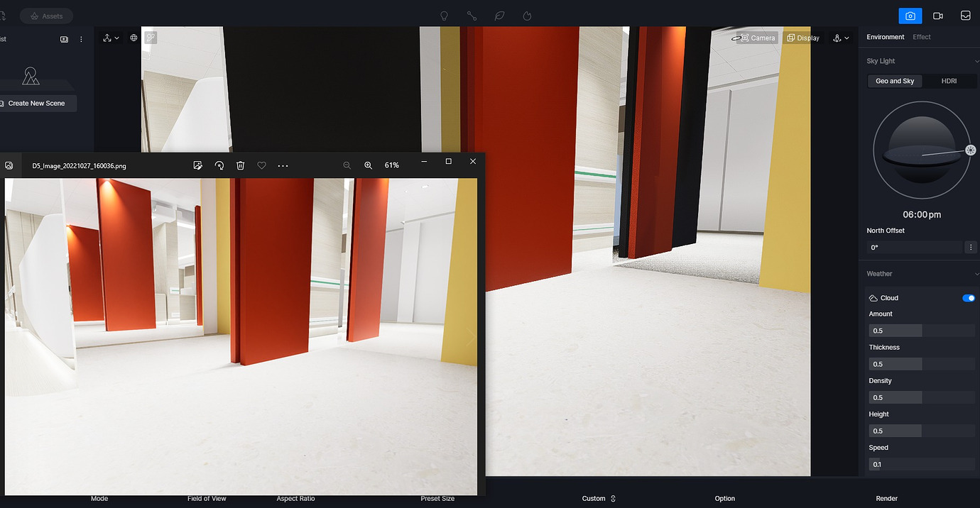Open the Custom resolution dropdown at the bottom
This screenshot has height=508, width=980.
597,498
